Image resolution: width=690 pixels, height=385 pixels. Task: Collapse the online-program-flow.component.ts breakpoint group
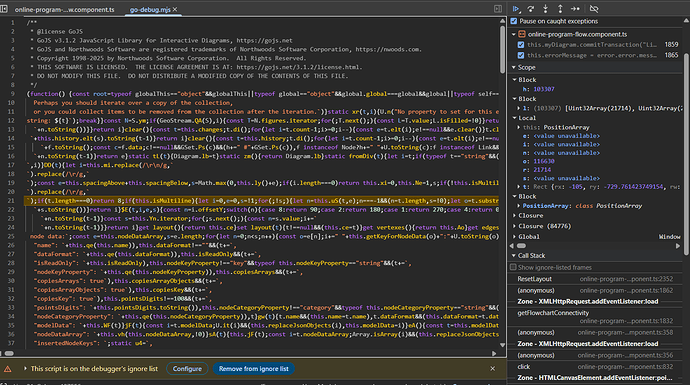(514, 34)
